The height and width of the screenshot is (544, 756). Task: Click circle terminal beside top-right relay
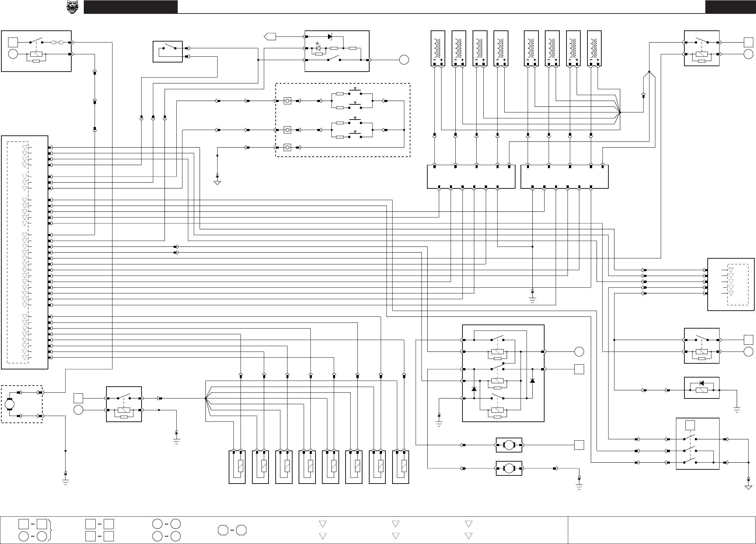[x=749, y=54]
